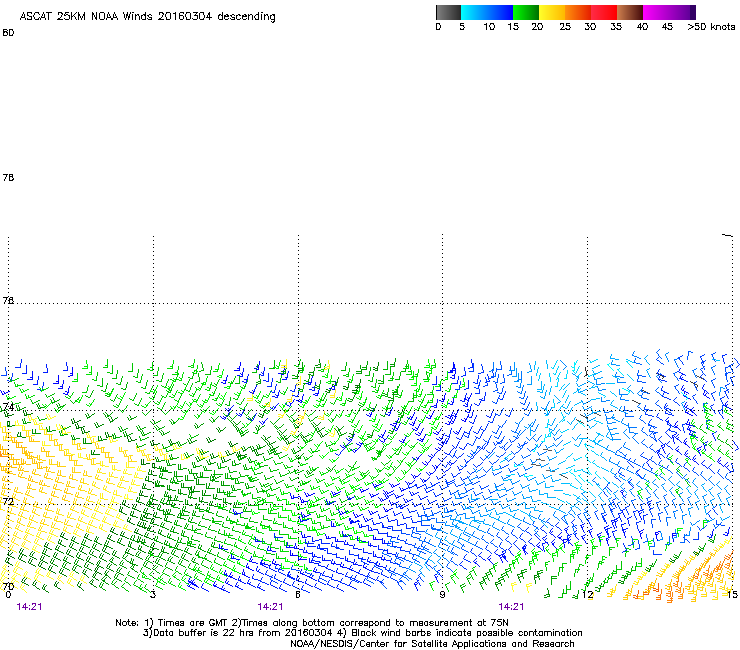Click the 14:21 time label between longitudes 9 and 12
Screen dimensions: 740x650
click(x=511, y=607)
